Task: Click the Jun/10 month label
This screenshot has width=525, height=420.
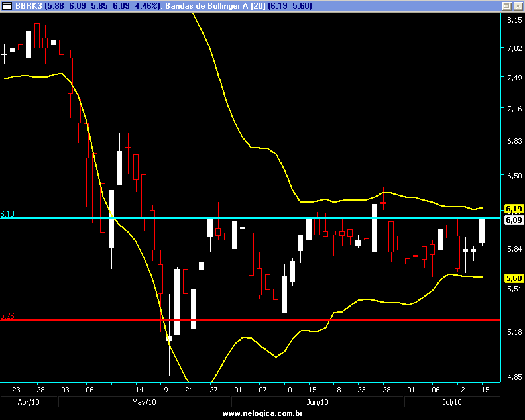Action: (x=318, y=402)
